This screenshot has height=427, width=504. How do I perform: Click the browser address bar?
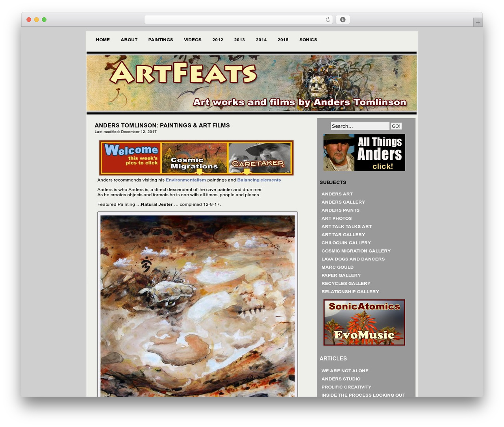click(x=238, y=20)
